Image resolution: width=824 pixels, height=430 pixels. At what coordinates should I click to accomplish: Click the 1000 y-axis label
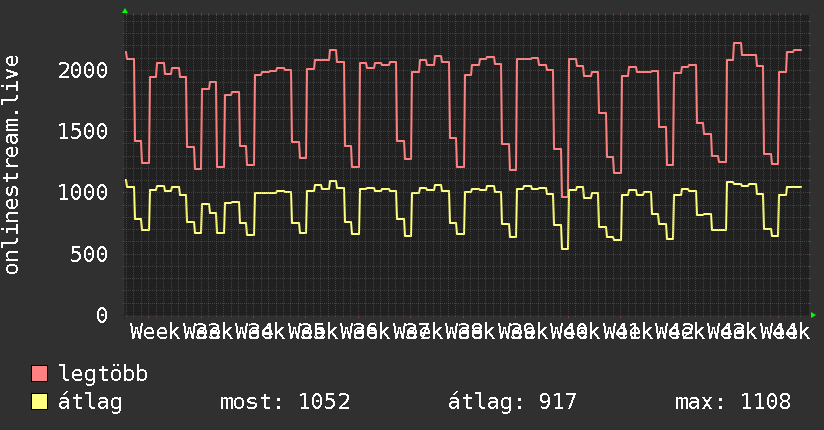click(83, 192)
